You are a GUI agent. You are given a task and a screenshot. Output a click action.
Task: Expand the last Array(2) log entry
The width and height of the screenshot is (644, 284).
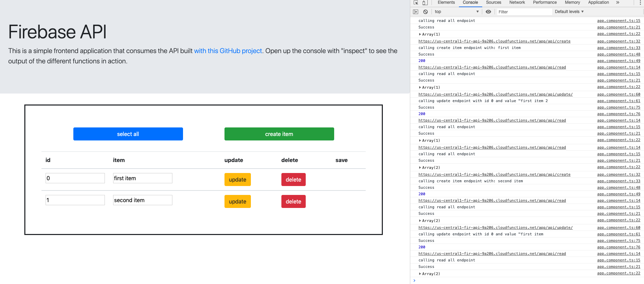tap(420, 274)
